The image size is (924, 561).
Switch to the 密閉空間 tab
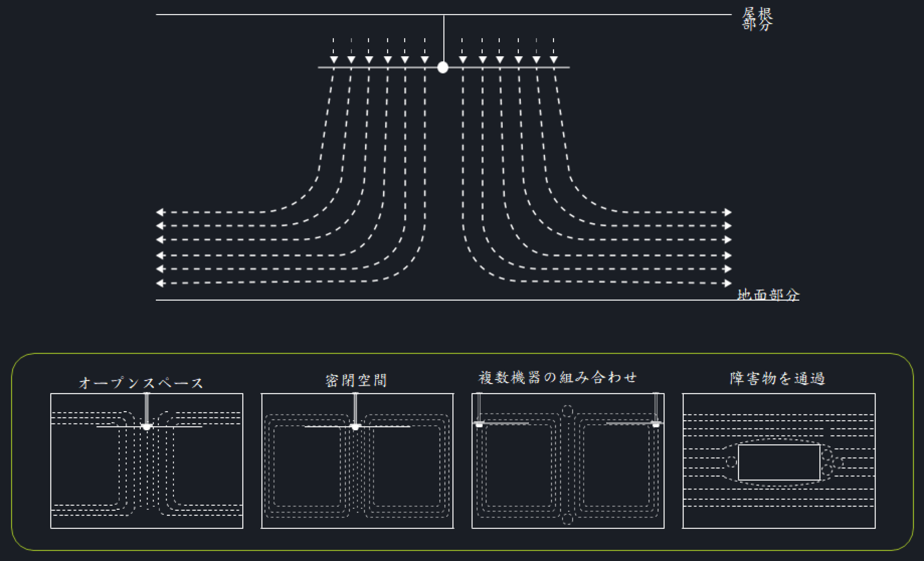(356, 380)
